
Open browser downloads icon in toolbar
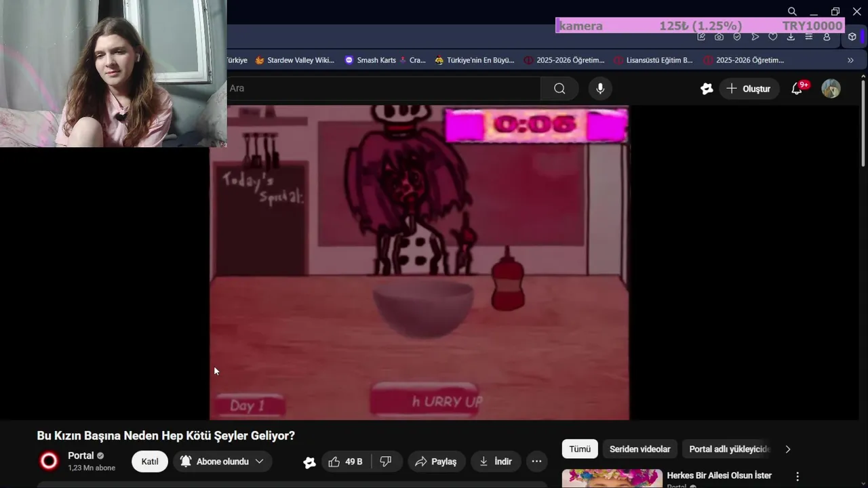click(x=791, y=37)
